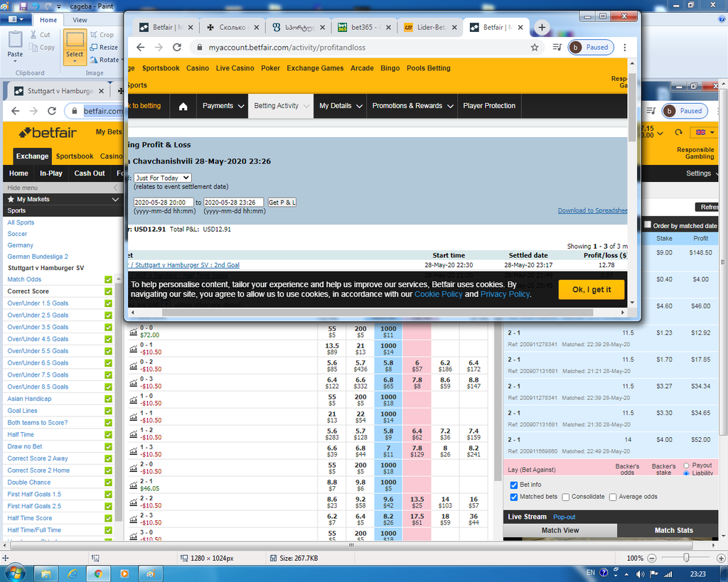Viewport: 728px width, 582px height.
Task: Collapse the My Markets section
Action: point(115,199)
